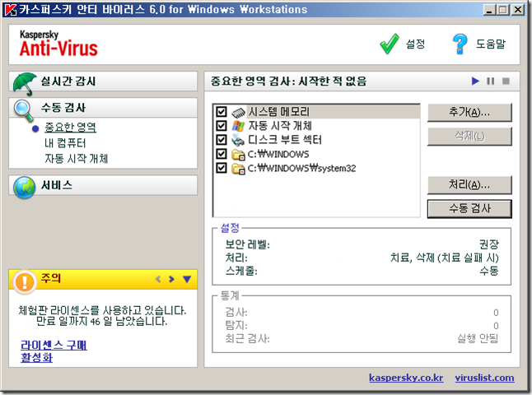
Task: Click the Kaspersky K icon in title bar
Action: tap(11, 10)
